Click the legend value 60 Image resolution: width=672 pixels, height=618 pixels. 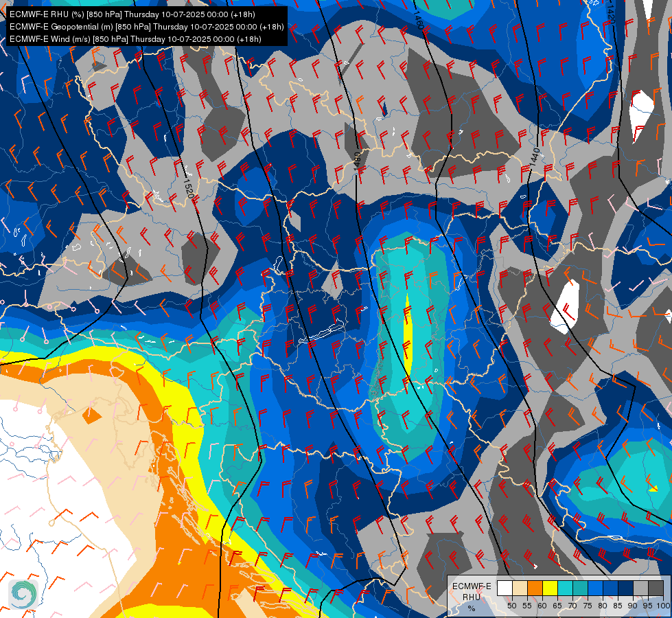point(542,606)
